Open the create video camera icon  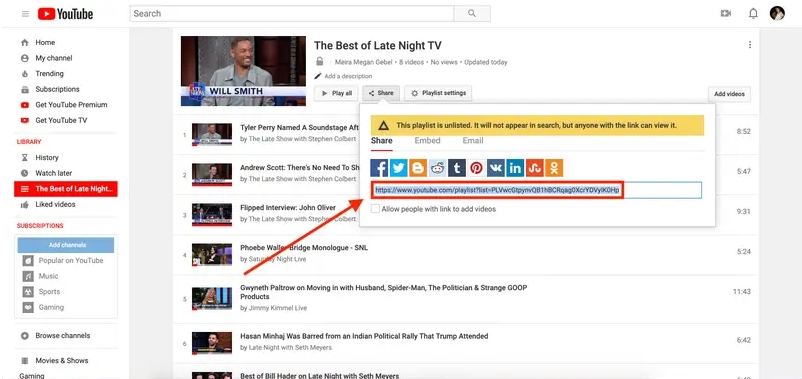(x=725, y=14)
